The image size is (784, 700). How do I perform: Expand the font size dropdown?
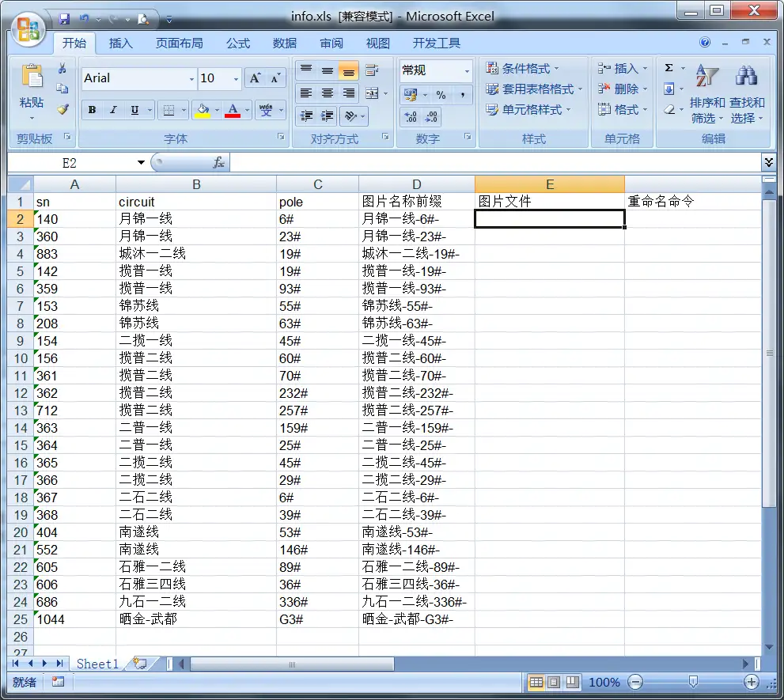coord(237,78)
